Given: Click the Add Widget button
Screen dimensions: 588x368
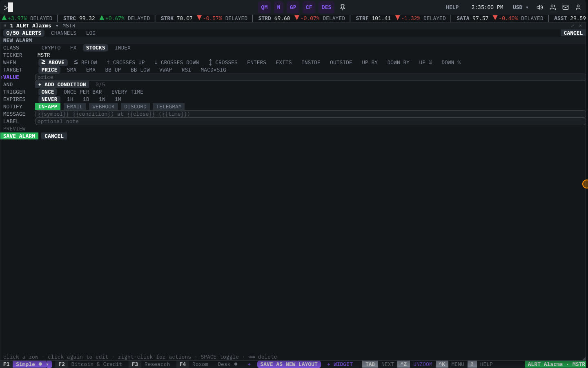Looking at the screenshot, I should [340, 364].
